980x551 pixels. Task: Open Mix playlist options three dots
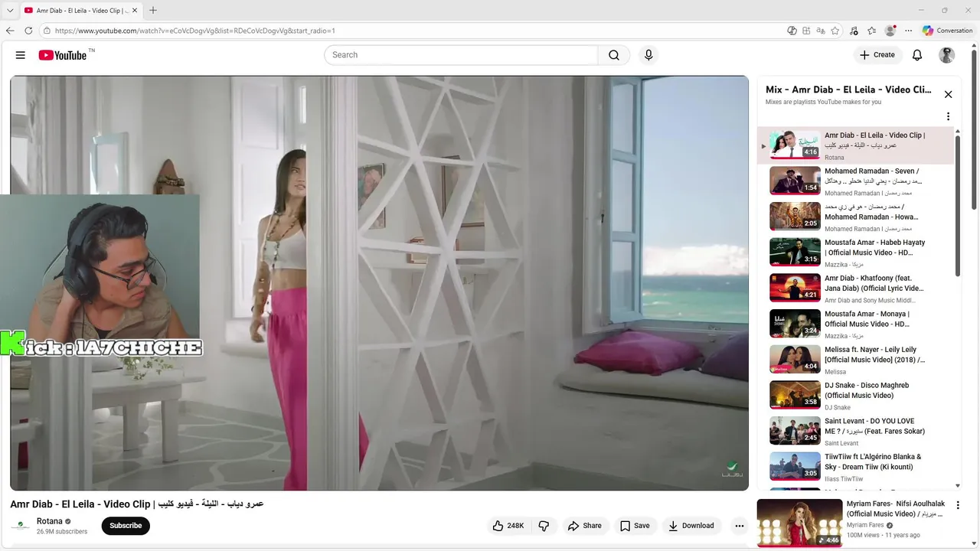948,117
